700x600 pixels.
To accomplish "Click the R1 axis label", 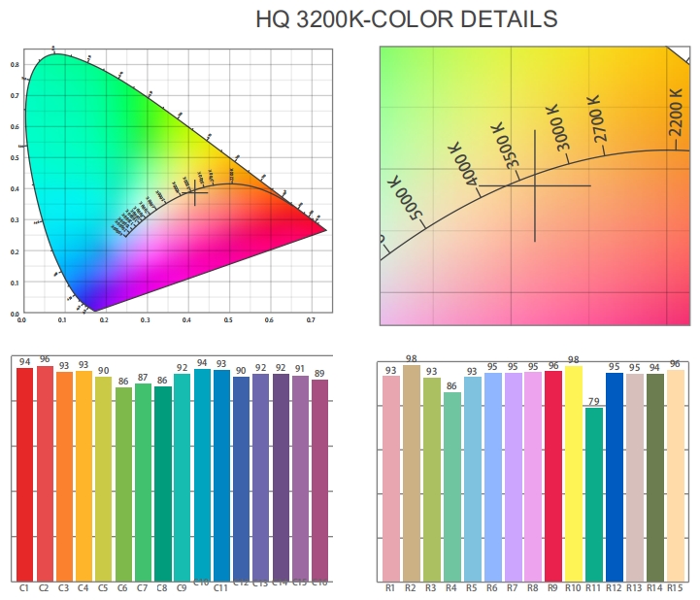I will click(x=390, y=588).
